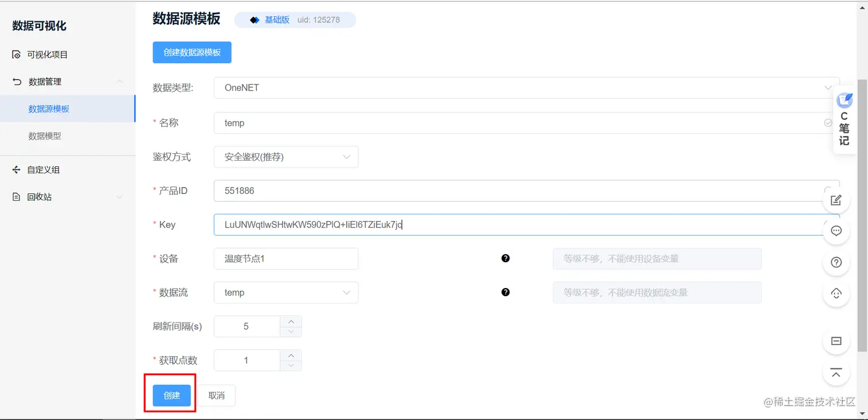Decrease 获取点数 with down arrow
The height and width of the screenshot is (420, 868).
[x=291, y=365]
